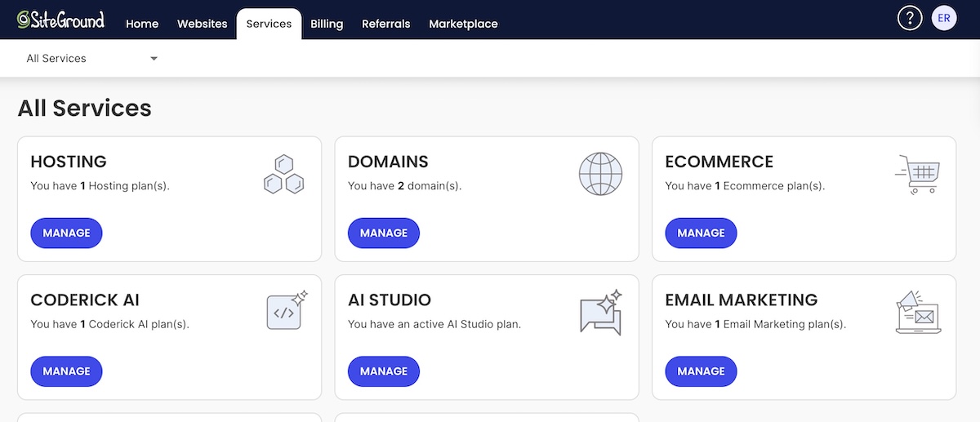This screenshot has height=422, width=980.
Task: Click 'You have 1 Hosting plan(s).' text
Action: click(x=100, y=185)
